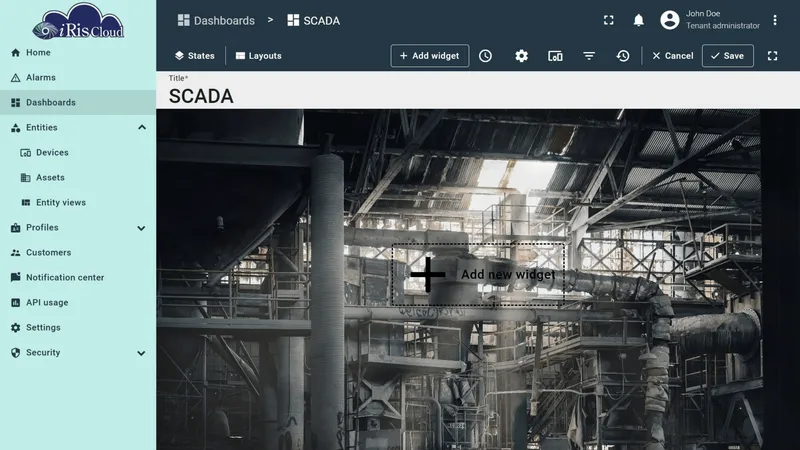Screen dimensions: 800x450
Task: Click the iRisCloud logo
Action: pyautogui.click(x=78, y=21)
